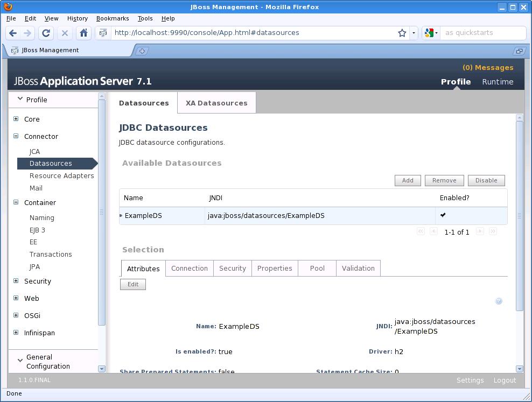The image size is (532, 402).
Task: Go forward with the Forward arrow
Action: coord(27,33)
